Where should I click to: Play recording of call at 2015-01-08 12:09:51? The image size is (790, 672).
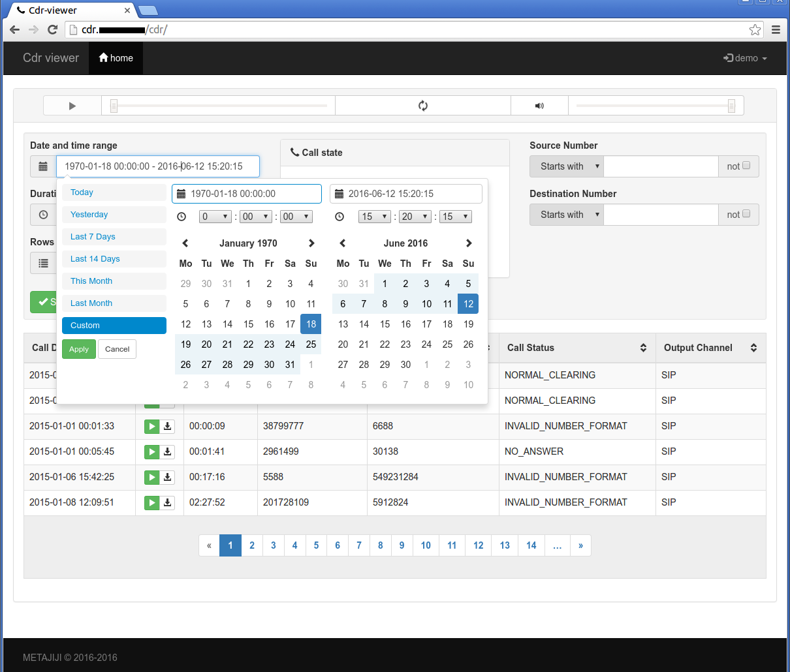point(151,503)
